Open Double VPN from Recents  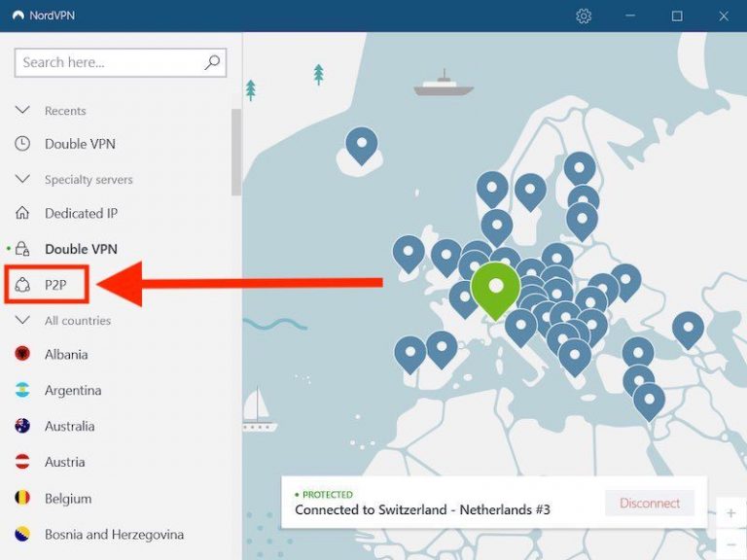(x=80, y=144)
